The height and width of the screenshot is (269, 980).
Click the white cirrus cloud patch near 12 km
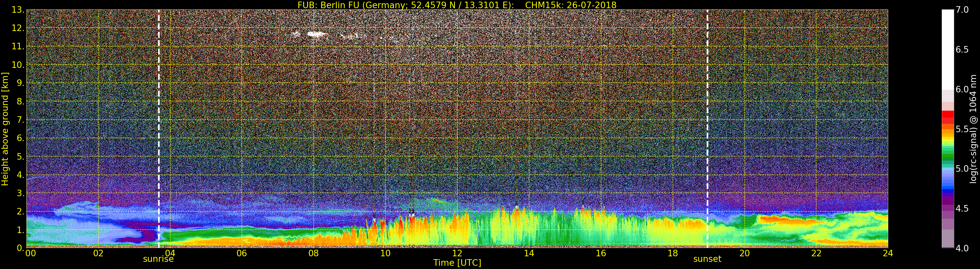316,34
